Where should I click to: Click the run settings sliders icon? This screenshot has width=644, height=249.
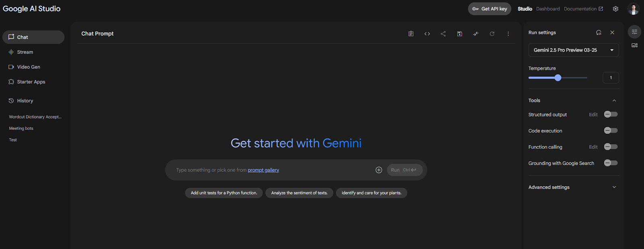[x=634, y=32]
